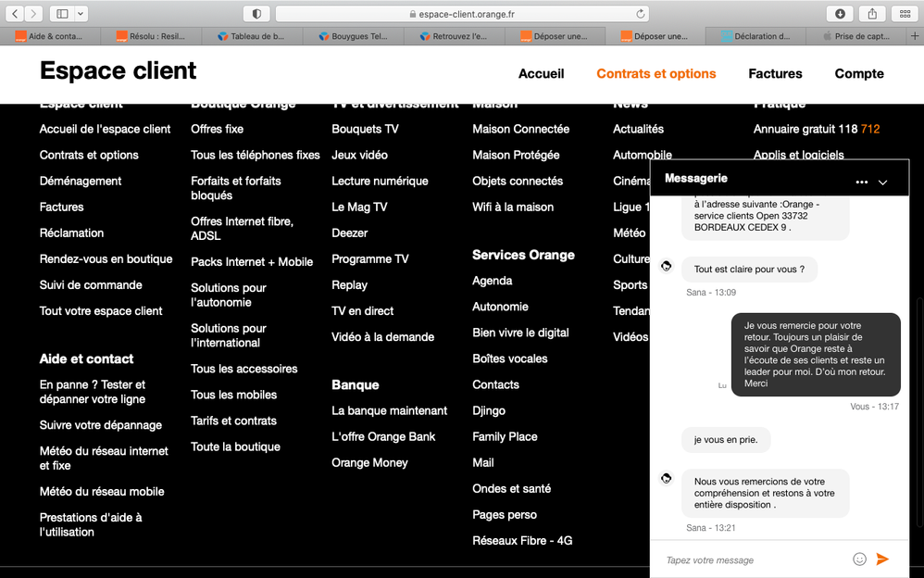This screenshot has width=924, height=578.
Task: Switch to the Bouygues Tel... tab
Action: click(x=355, y=36)
